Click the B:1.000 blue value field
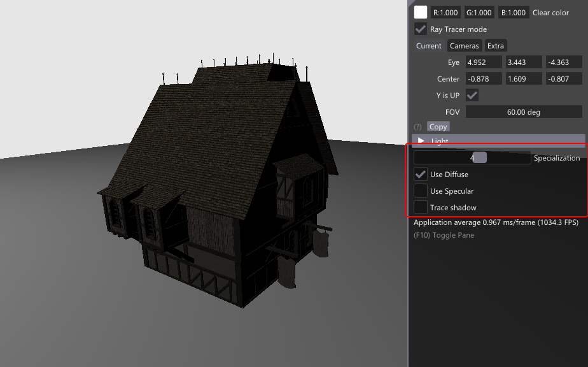588x367 pixels. [x=512, y=13]
